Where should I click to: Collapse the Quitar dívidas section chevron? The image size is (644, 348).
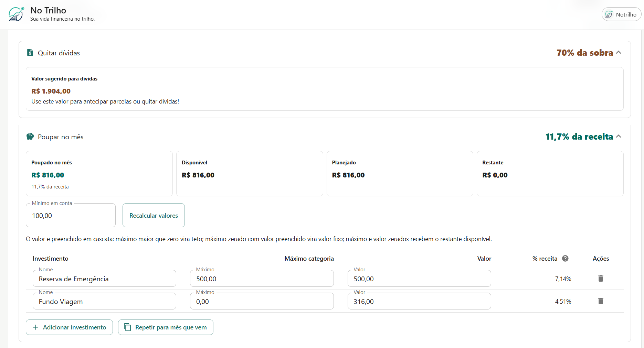619,53
